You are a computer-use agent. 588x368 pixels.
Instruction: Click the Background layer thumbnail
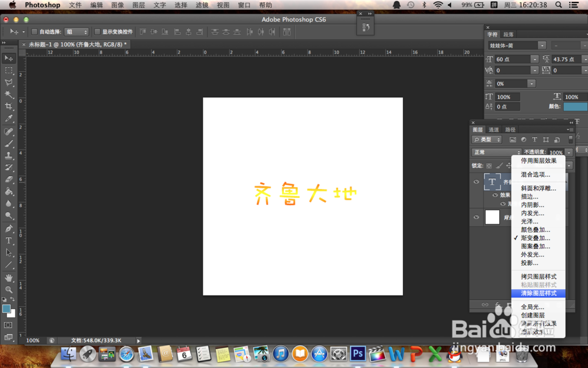[493, 217]
